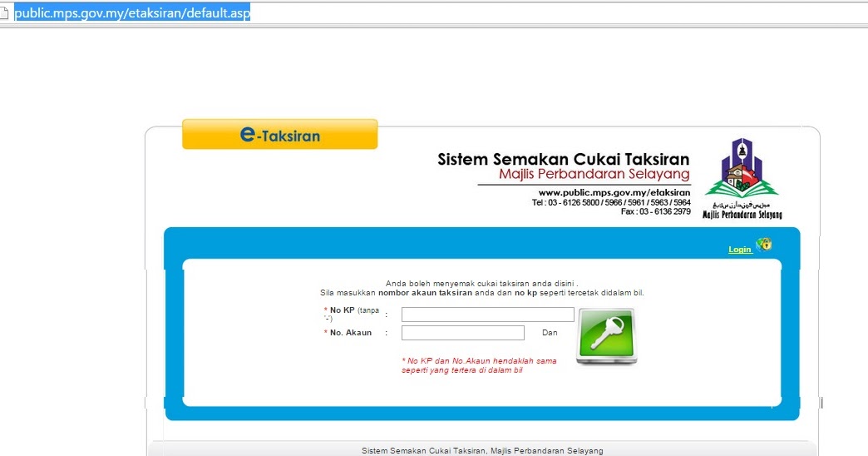Image resolution: width=868 pixels, height=456 pixels.
Task: Click the footer Sistem Semakan Cukai Taksiran text
Action: 482,451
